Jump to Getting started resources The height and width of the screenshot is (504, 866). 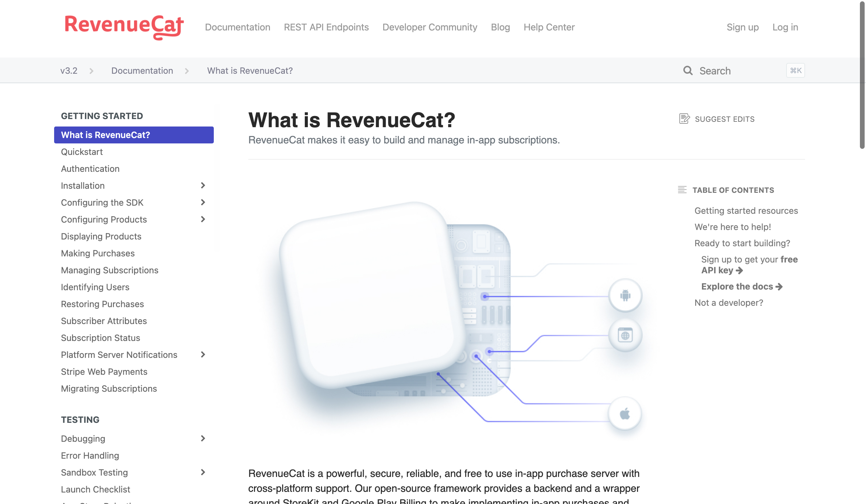click(746, 211)
